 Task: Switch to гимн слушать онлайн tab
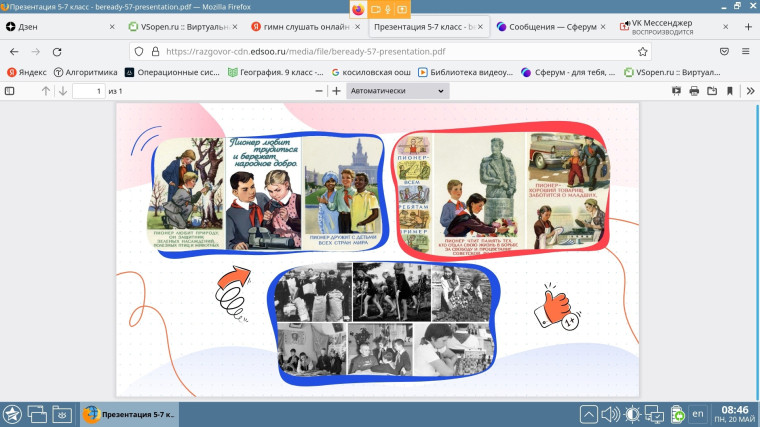click(x=306, y=27)
